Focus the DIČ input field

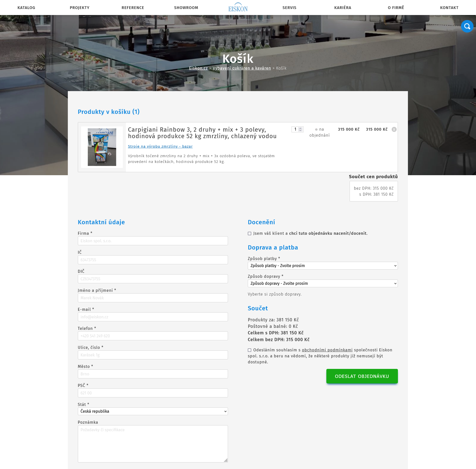153,279
